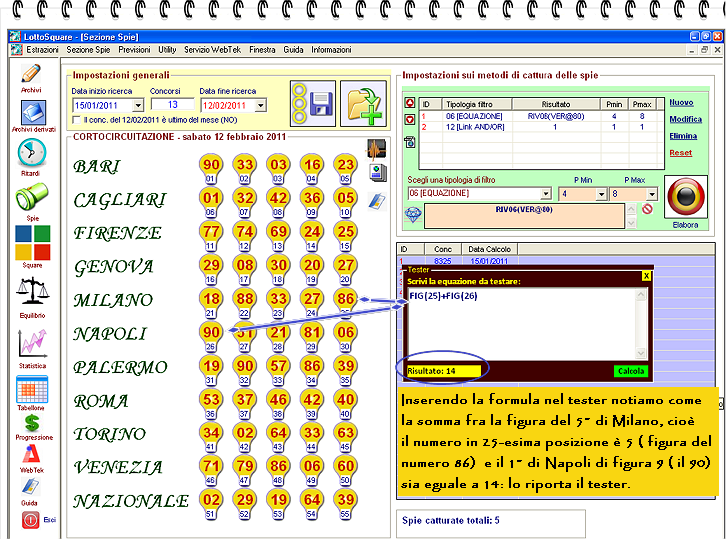Open the Ritardi clock icon
This screenshot has width=726, height=539.
31,153
